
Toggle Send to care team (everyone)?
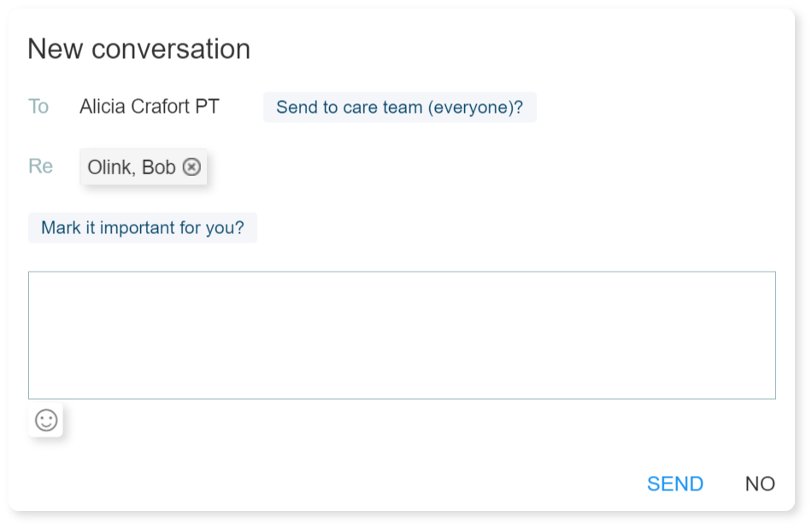tap(399, 108)
